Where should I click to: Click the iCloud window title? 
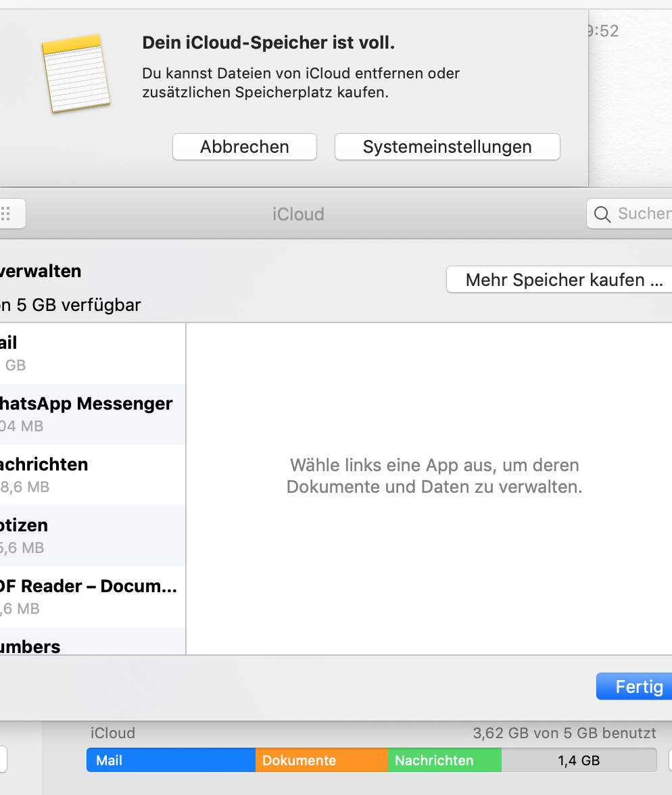click(x=298, y=214)
